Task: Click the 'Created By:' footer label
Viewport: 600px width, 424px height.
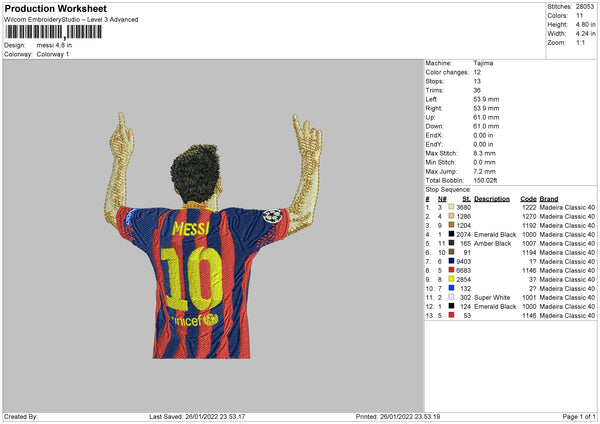Action: click(21, 416)
